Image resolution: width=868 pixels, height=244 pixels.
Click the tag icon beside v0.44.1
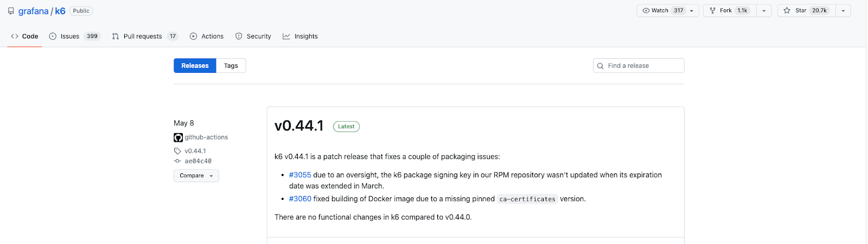[x=177, y=151]
